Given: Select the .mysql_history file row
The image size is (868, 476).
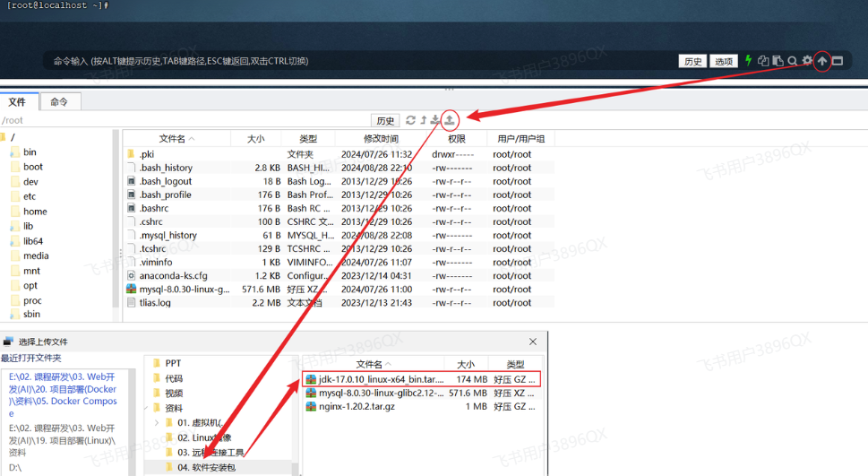Looking at the screenshot, I should (x=339, y=235).
